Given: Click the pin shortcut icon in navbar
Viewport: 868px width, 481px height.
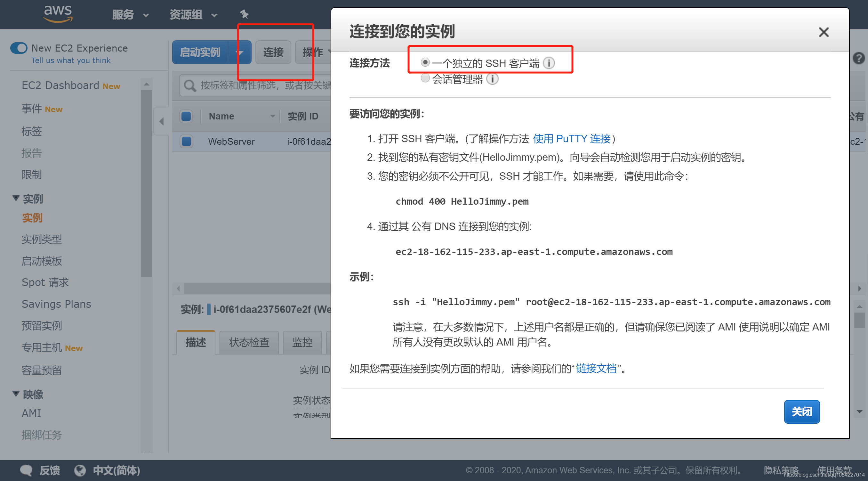Looking at the screenshot, I should click(244, 14).
